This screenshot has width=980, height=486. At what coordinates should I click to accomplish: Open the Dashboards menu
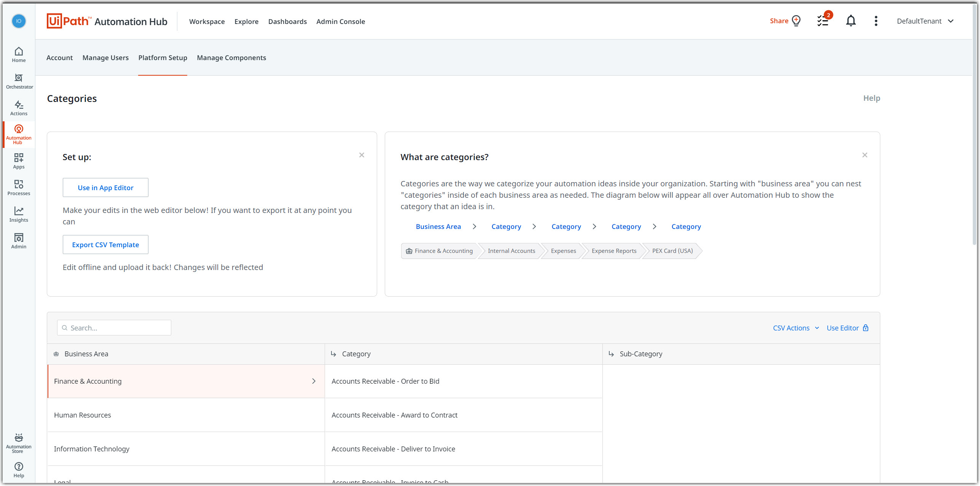[287, 21]
